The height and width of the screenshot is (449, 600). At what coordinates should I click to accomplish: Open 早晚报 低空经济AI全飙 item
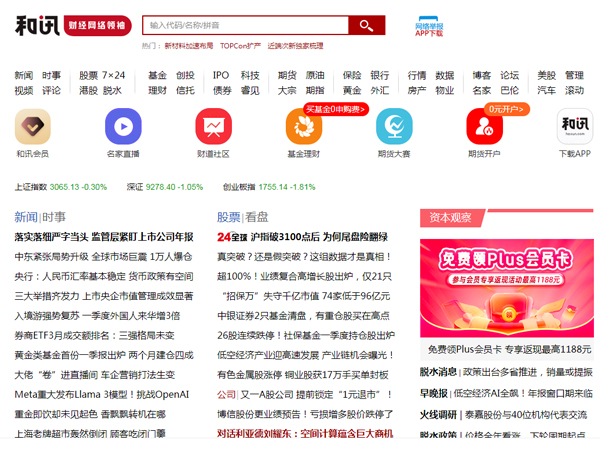pos(506,393)
